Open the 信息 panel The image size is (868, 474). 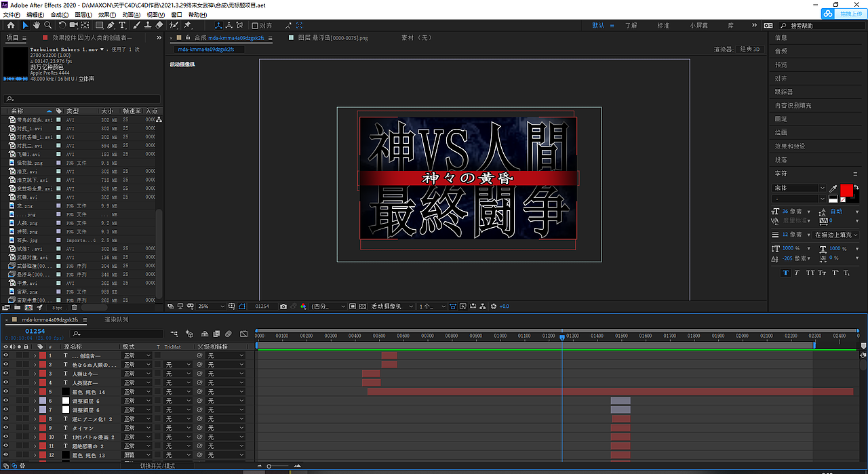point(781,38)
